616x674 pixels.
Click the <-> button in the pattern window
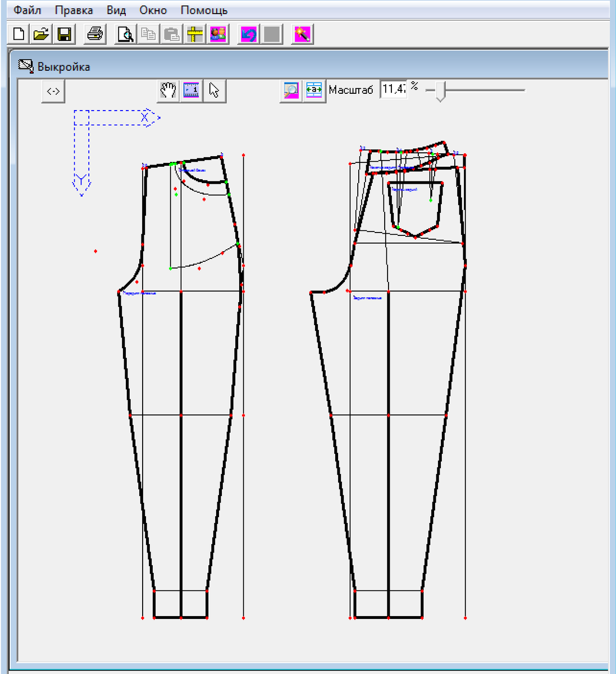pyautogui.click(x=53, y=91)
